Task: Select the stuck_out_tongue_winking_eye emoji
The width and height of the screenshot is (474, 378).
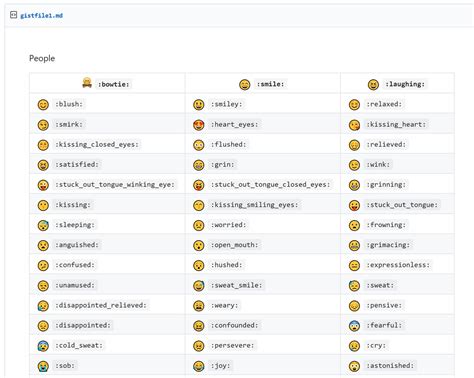Action: pos(43,185)
